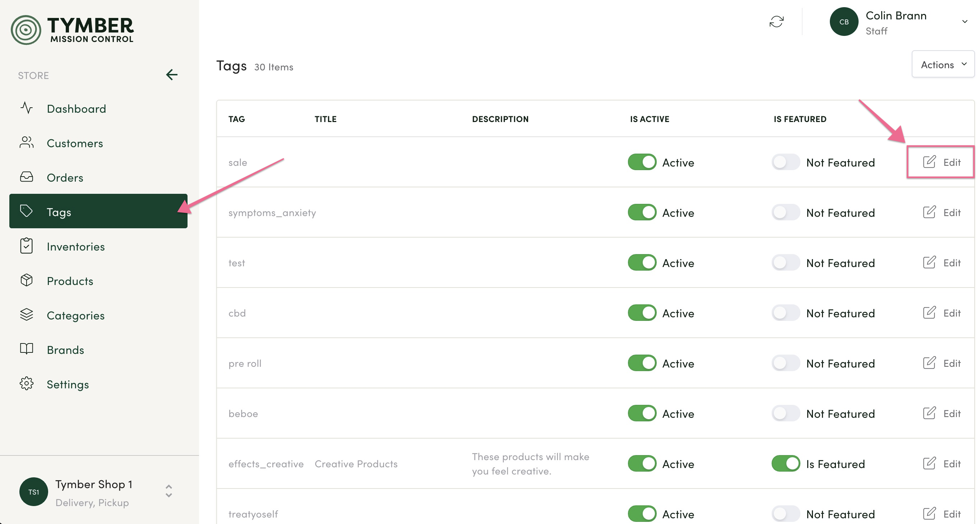
Task: Open the Orders section
Action: pos(98,177)
